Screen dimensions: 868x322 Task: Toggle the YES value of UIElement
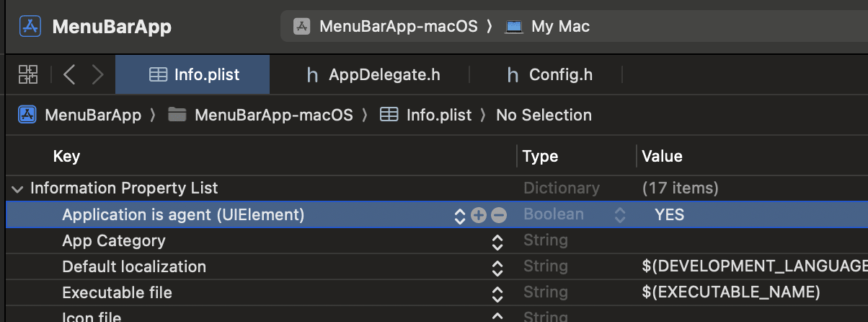point(669,215)
